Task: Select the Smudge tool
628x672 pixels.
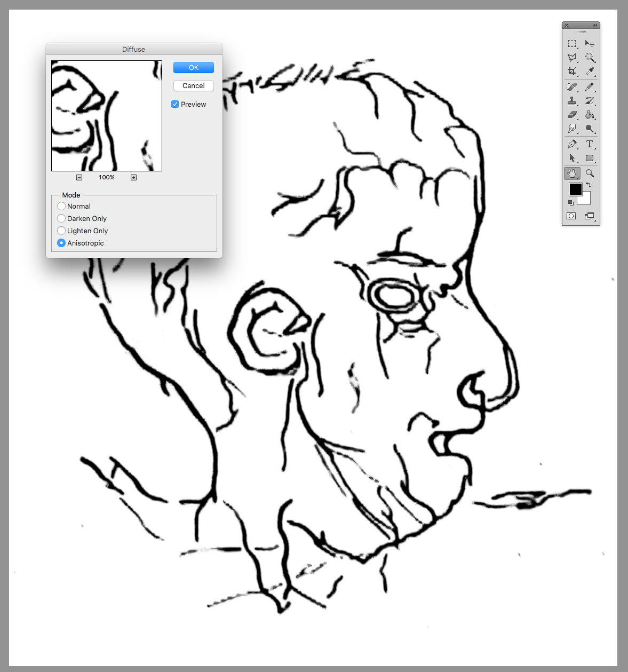Action: [x=572, y=129]
